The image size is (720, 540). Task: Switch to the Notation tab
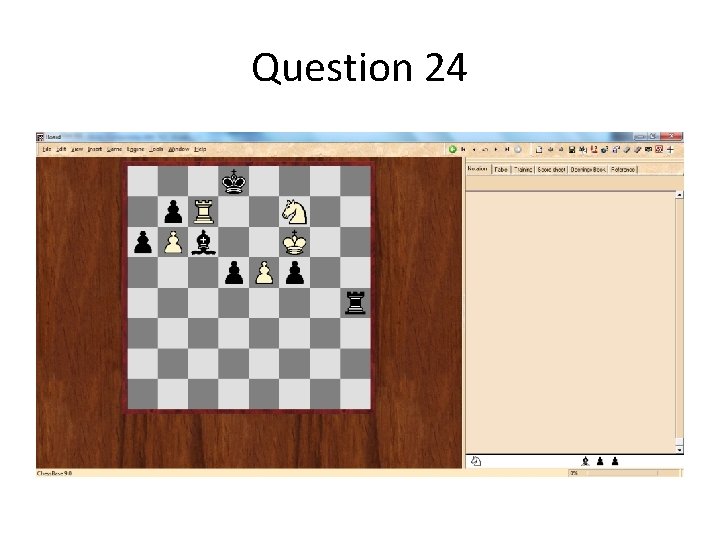click(478, 169)
